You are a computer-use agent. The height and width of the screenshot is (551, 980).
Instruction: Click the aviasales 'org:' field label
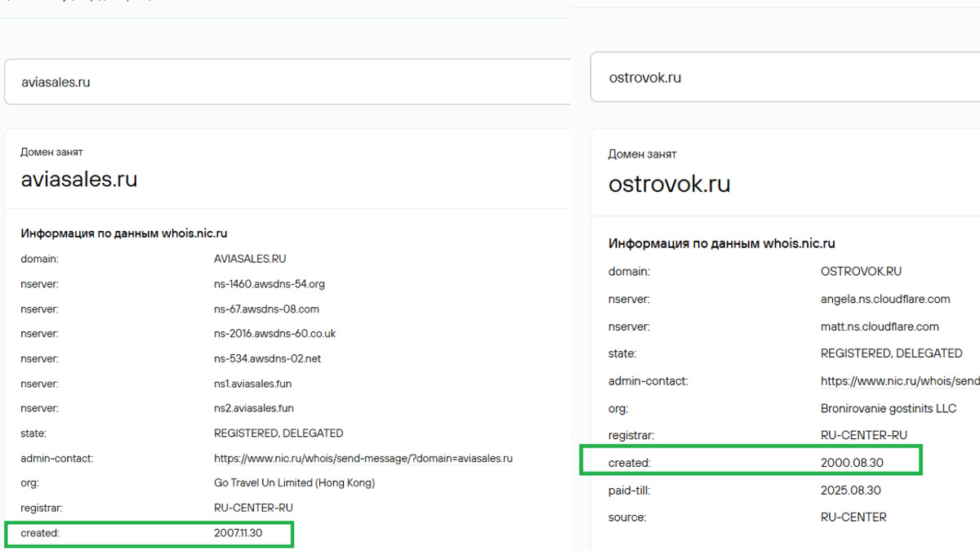click(x=29, y=482)
